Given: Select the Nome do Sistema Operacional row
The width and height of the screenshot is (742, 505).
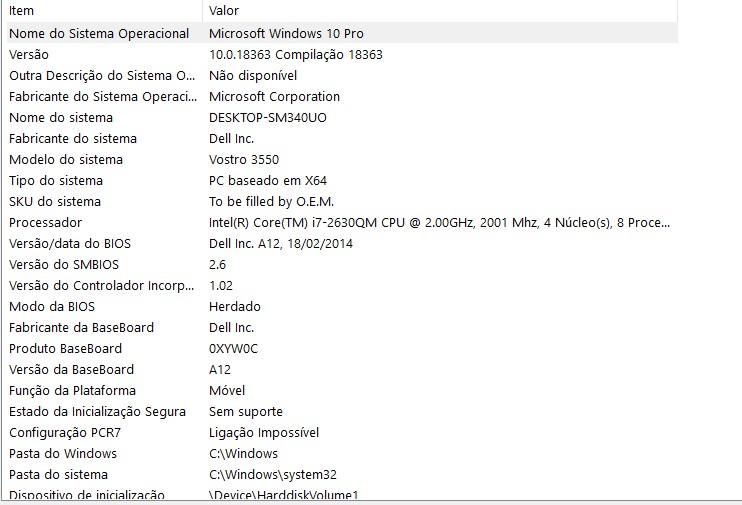Looking at the screenshot, I should click(342, 34).
